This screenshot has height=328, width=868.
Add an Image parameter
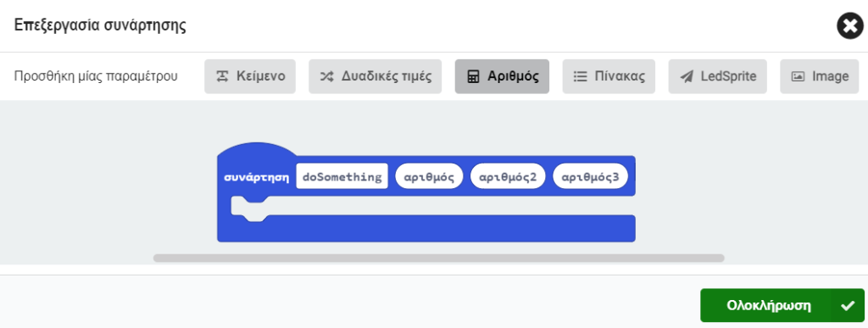(x=820, y=76)
